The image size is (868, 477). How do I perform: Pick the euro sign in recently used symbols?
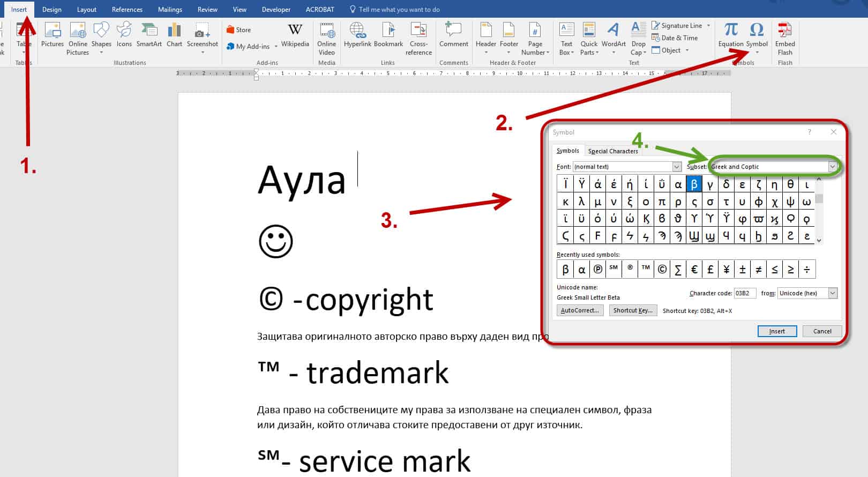694,270
